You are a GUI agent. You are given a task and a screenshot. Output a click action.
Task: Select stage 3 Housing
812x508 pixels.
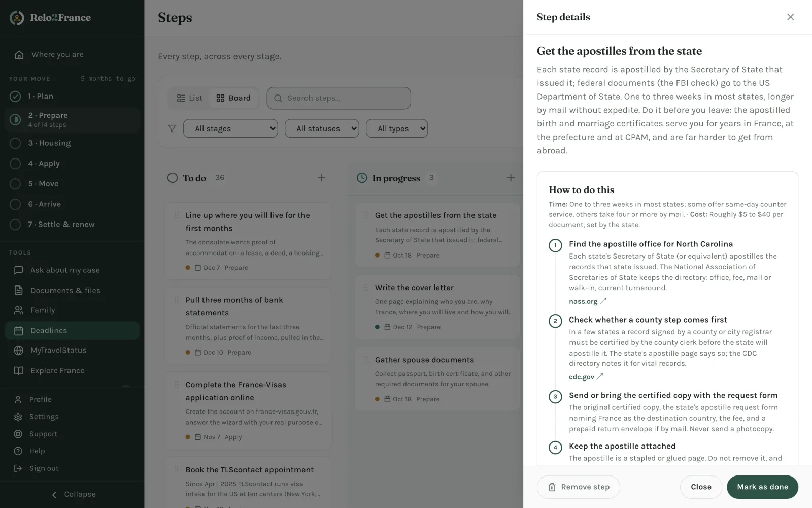point(72,143)
